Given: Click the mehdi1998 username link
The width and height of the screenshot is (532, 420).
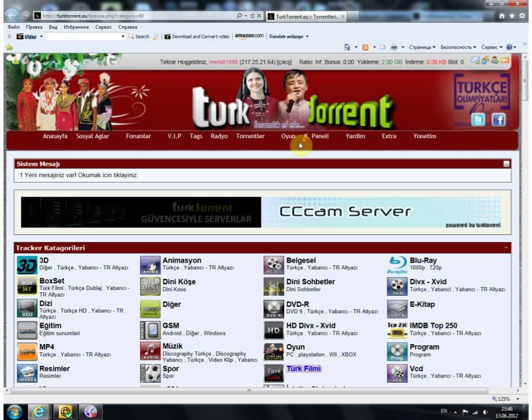Looking at the screenshot, I should (223, 62).
